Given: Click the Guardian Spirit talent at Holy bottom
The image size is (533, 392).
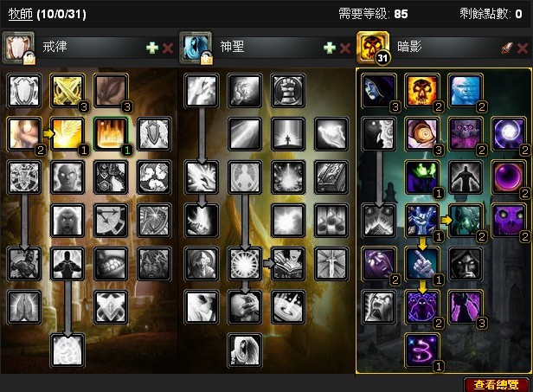Looking at the screenshot, I should point(245,350).
